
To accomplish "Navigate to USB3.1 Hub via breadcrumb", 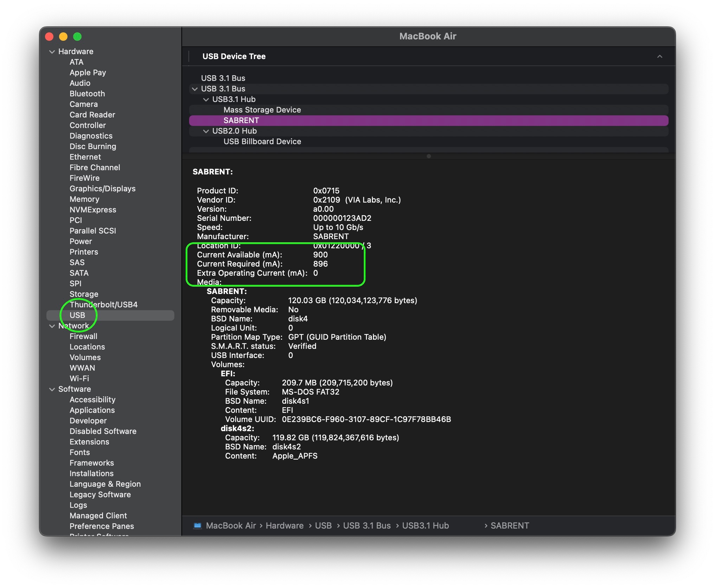I will [x=426, y=525].
